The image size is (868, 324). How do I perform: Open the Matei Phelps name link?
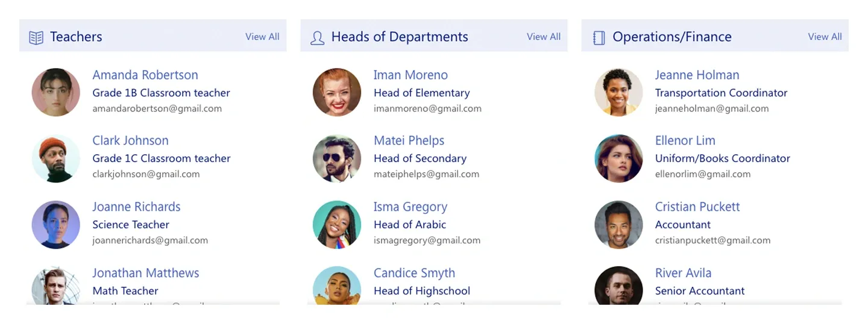[409, 141]
